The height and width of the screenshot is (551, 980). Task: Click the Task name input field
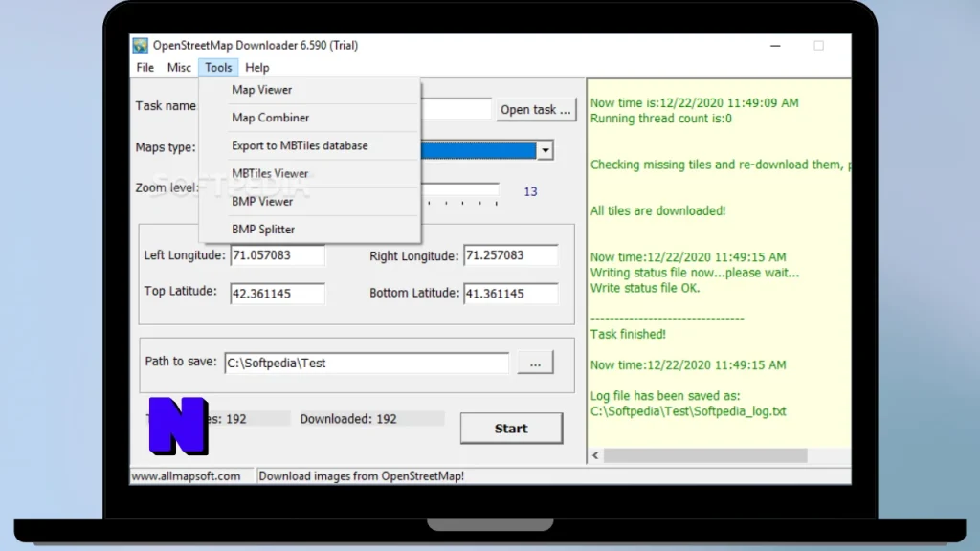tap(457, 109)
